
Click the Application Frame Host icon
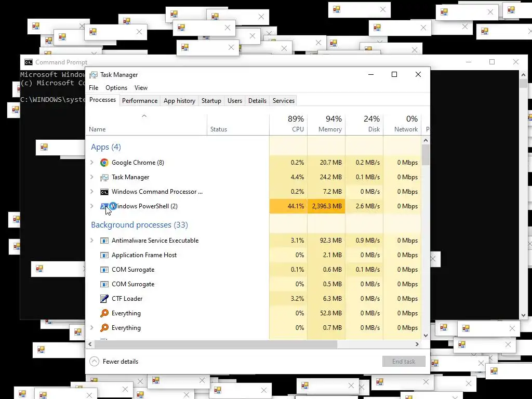click(104, 255)
